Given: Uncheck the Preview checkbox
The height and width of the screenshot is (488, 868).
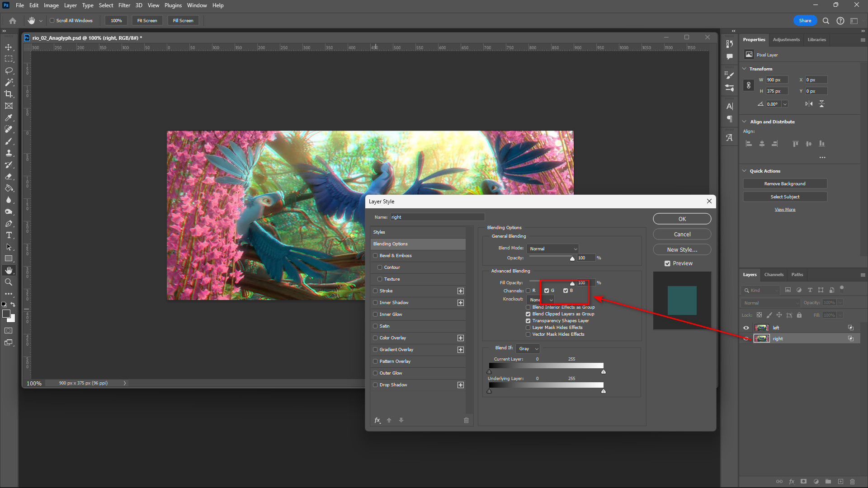Looking at the screenshot, I should [667, 263].
